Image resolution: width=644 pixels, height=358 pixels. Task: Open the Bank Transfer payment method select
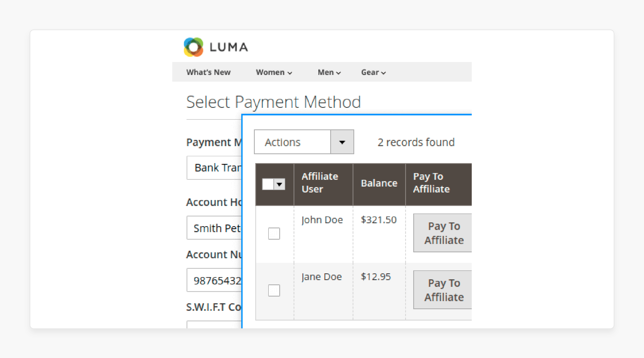click(x=214, y=168)
